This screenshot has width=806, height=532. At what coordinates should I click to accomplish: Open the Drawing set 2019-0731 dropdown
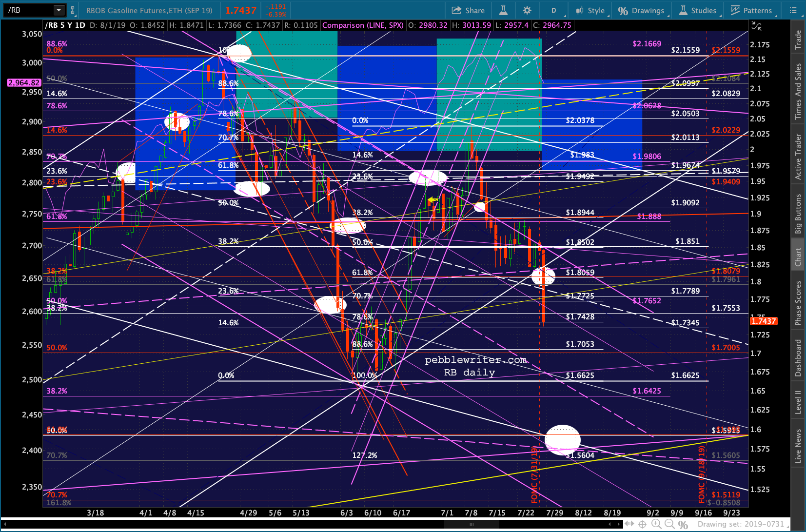coord(744,524)
